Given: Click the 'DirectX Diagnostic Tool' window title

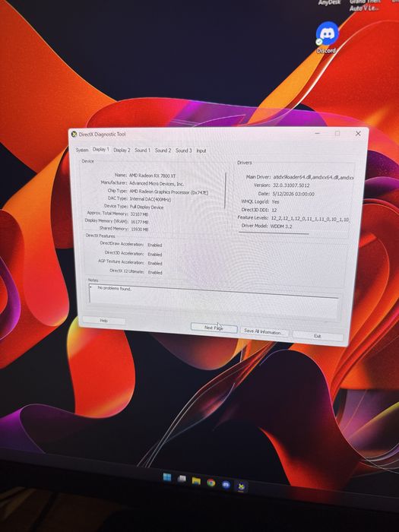Looking at the screenshot, I should coord(102,135).
